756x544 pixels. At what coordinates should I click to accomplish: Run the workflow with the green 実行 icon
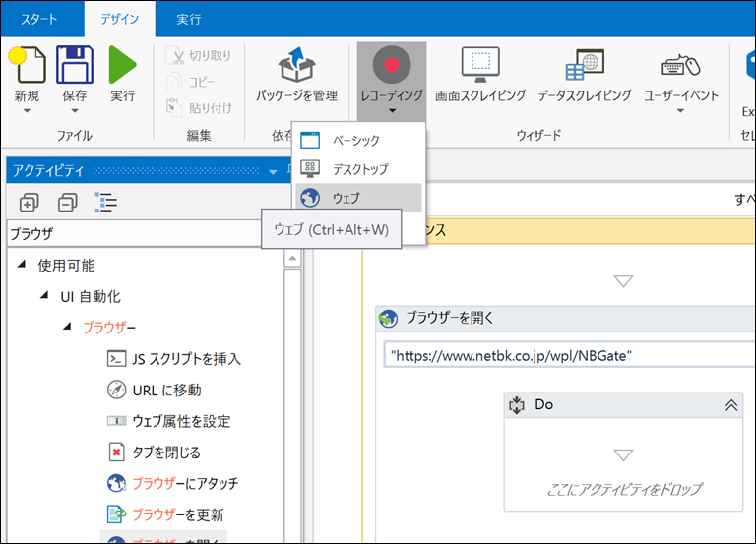click(122, 65)
